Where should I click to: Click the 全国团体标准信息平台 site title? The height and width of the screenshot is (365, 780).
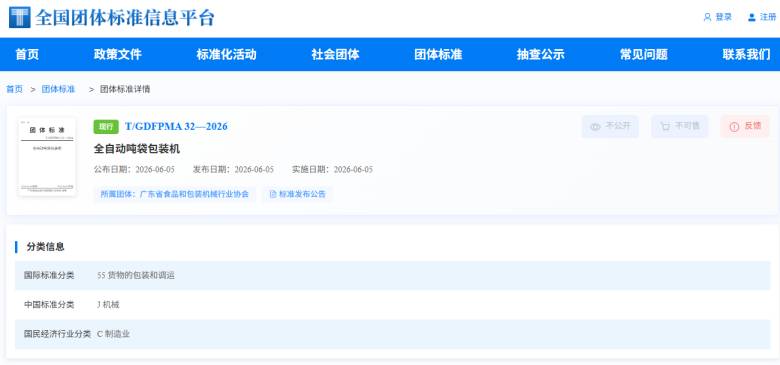125,17
